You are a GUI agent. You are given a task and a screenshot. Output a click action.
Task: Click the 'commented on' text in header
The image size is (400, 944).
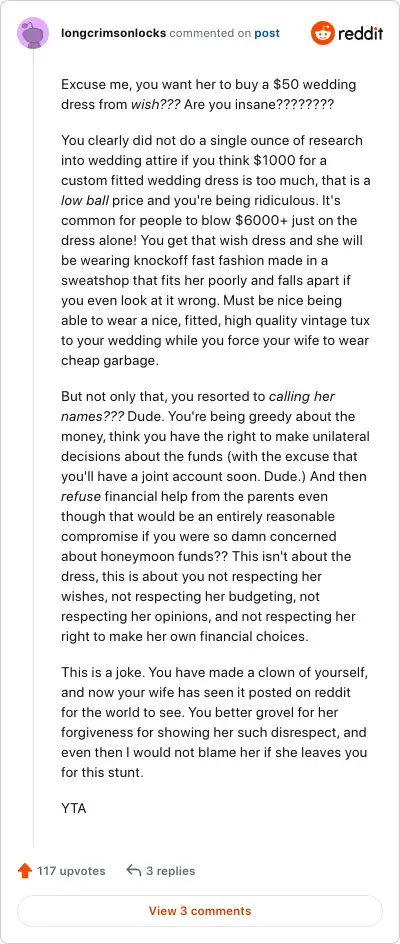[x=210, y=33]
